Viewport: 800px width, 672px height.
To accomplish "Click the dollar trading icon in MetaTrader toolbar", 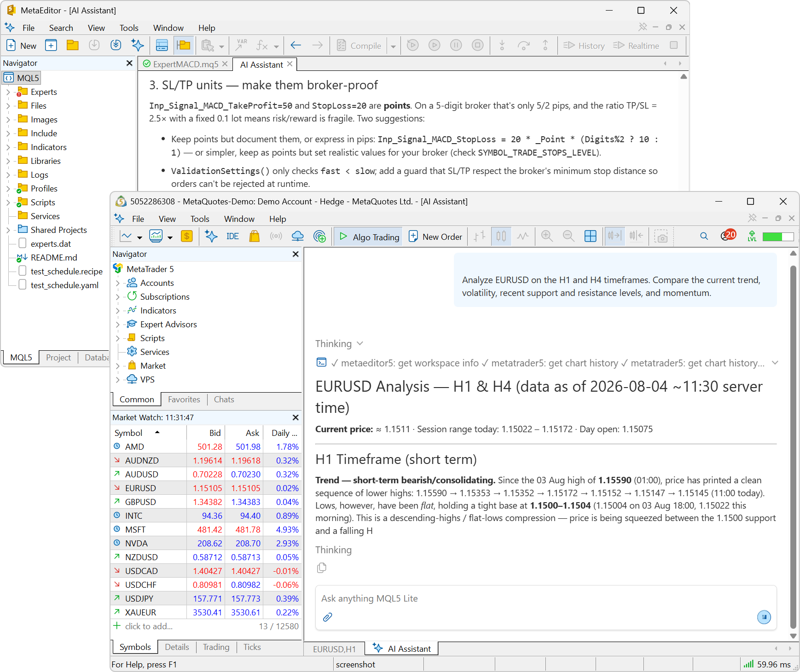I will tap(187, 236).
